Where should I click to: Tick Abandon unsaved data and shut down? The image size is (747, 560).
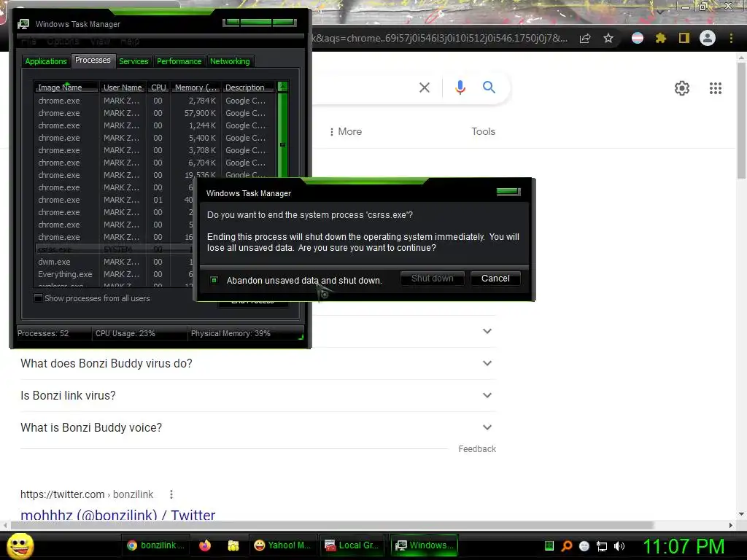(214, 280)
